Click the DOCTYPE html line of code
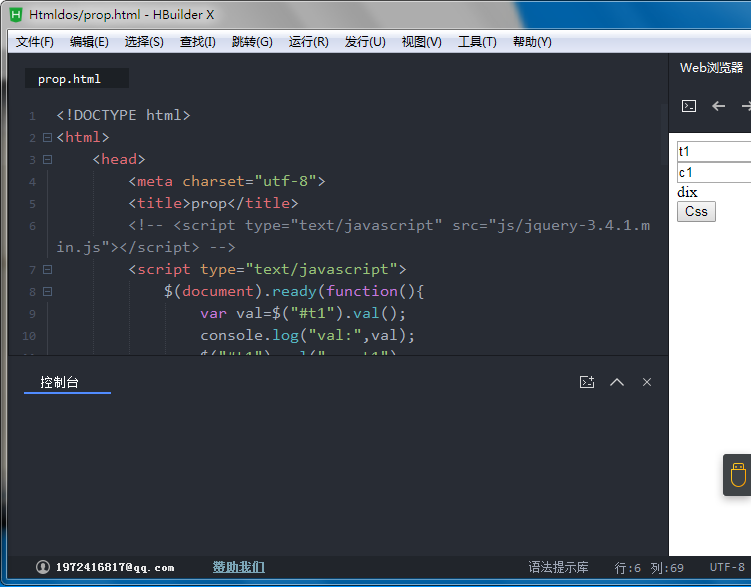 pyautogui.click(x=123, y=115)
